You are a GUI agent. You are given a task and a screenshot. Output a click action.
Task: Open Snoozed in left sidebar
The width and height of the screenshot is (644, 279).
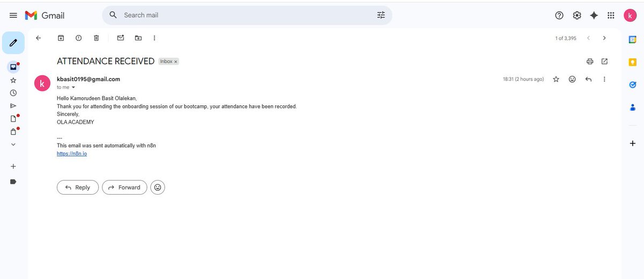[x=13, y=93]
